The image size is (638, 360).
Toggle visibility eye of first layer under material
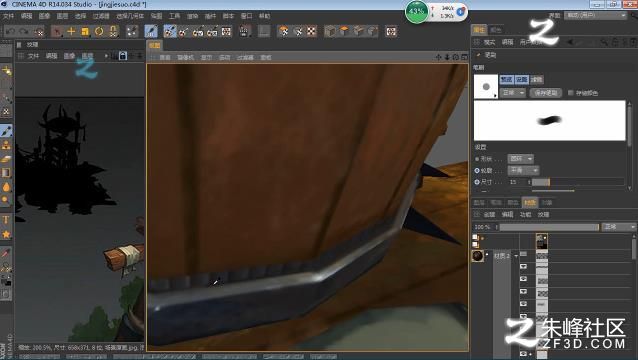524,266
